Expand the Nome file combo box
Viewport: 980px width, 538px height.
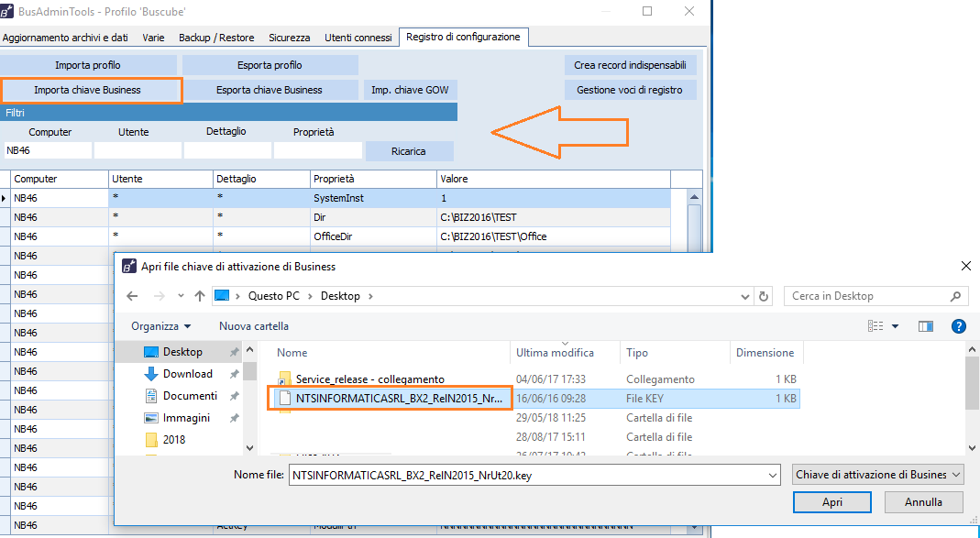coord(773,476)
